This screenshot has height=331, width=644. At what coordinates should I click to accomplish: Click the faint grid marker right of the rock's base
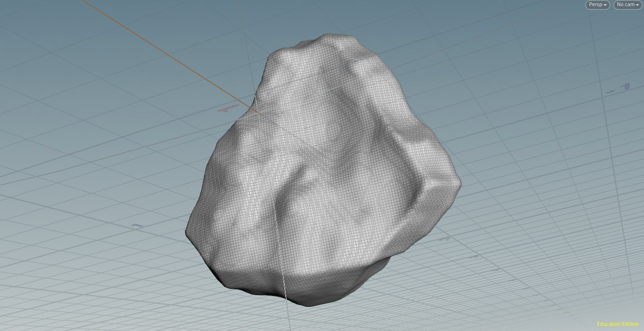[444, 239]
